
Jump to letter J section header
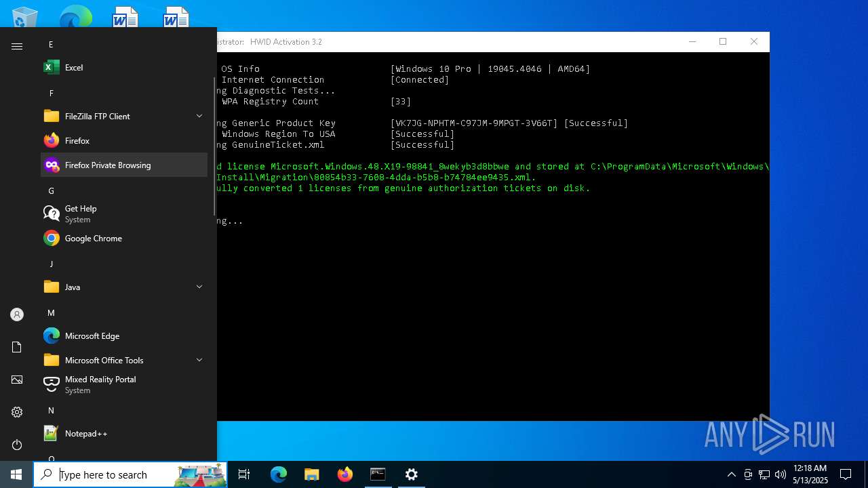pyautogui.click(x=51, y=264)
